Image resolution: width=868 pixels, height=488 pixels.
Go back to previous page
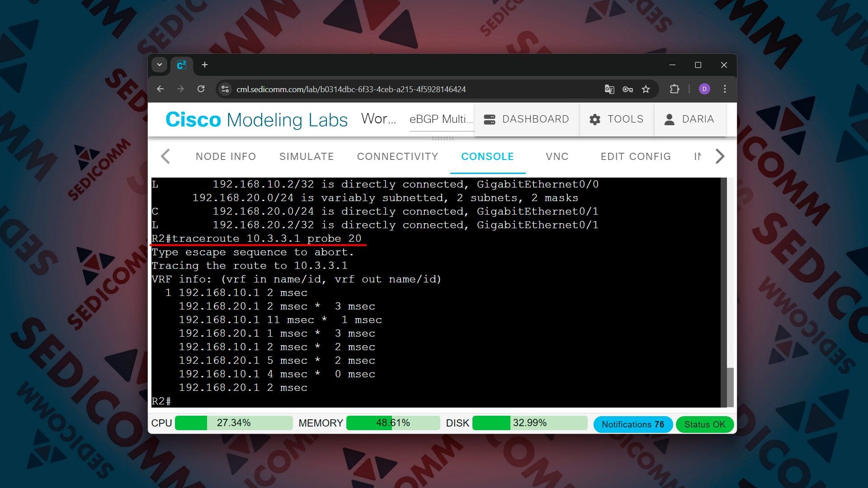click(x=160, y=89)
